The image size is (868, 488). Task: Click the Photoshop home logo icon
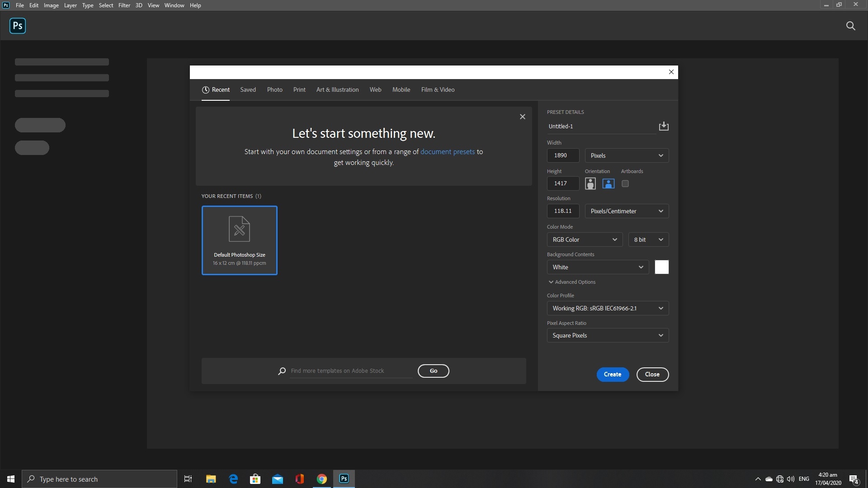coord(18,26)
